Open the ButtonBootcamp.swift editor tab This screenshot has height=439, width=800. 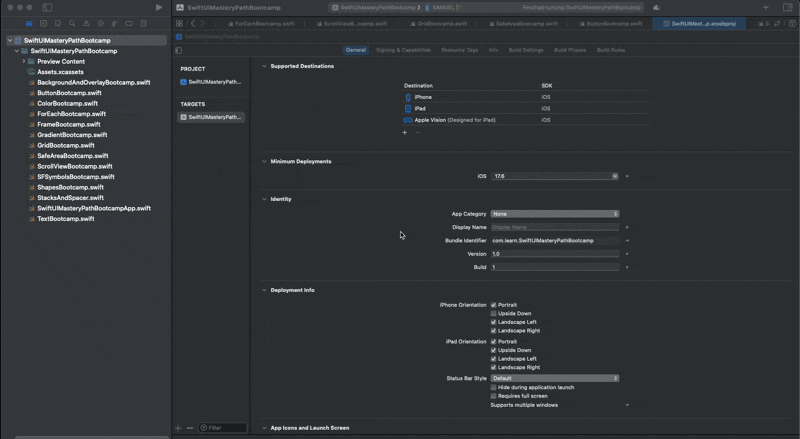pyautogui.click(x=610, y=23)
